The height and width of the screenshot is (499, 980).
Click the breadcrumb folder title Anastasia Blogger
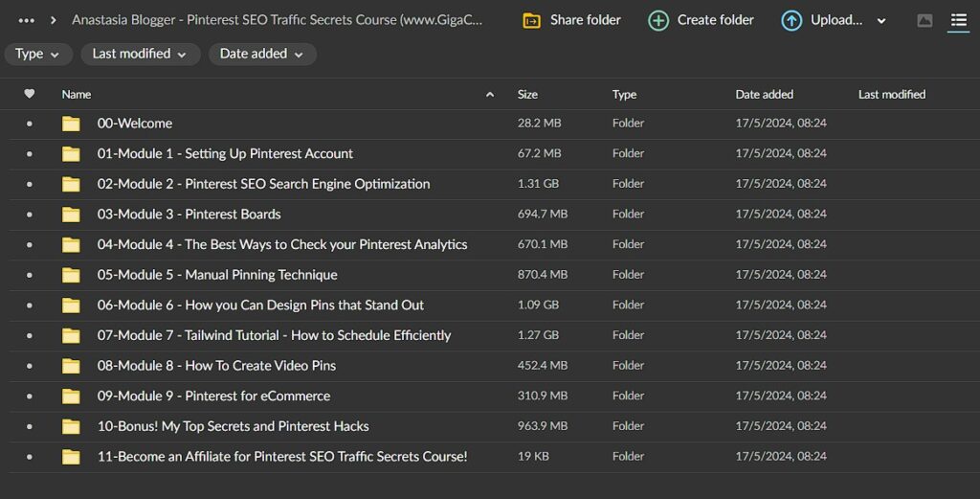[277, 20]
